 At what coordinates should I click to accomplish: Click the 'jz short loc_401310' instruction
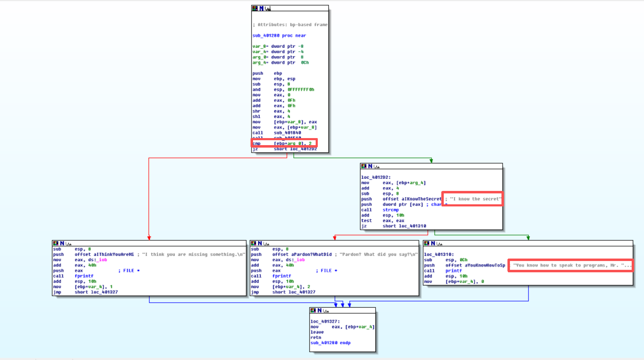[393, 226]
